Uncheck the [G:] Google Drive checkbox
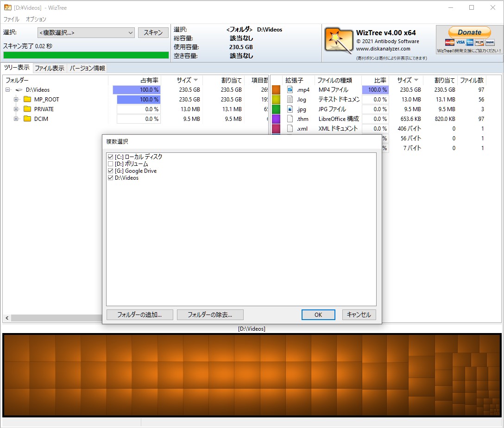The height and width of the screenshot is (428, 504). (111, 171)
